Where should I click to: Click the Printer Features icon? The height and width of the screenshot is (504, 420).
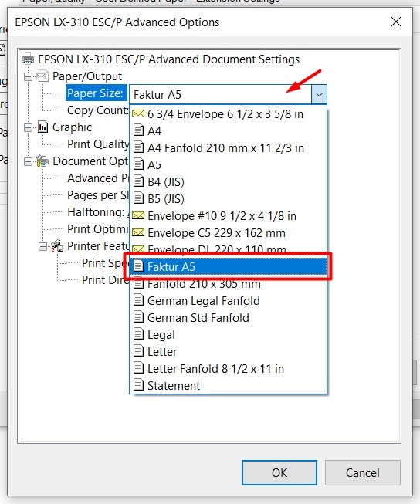coord(57,246)
